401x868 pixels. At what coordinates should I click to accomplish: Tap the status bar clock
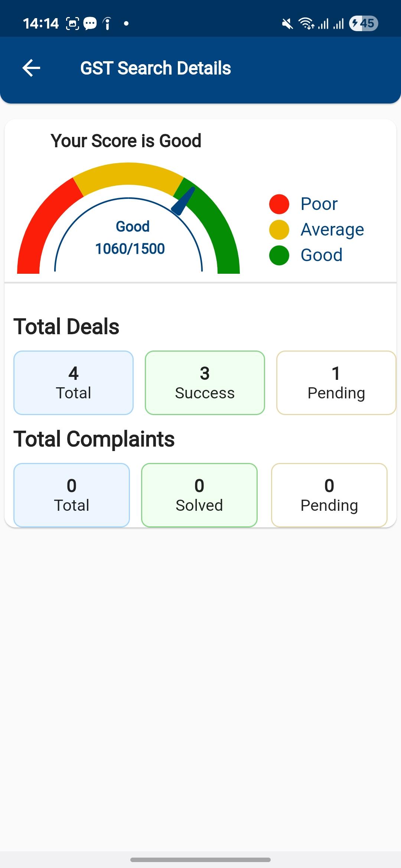[x=41, y=24]
